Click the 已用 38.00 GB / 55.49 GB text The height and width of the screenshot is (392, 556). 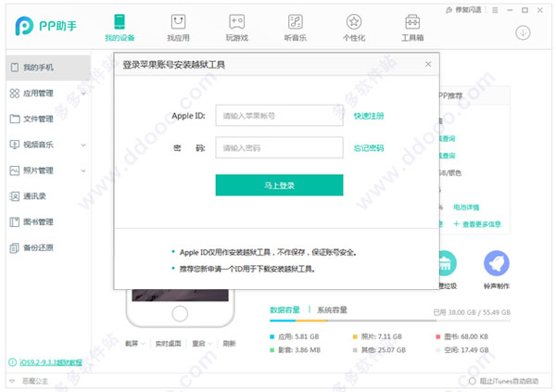[472, 312]
